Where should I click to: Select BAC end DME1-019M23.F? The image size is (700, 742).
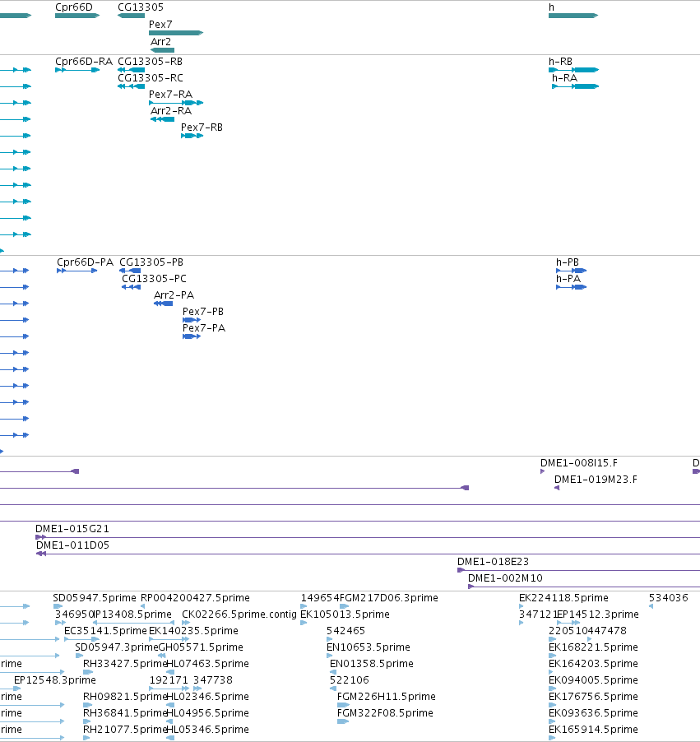[557, 488]
